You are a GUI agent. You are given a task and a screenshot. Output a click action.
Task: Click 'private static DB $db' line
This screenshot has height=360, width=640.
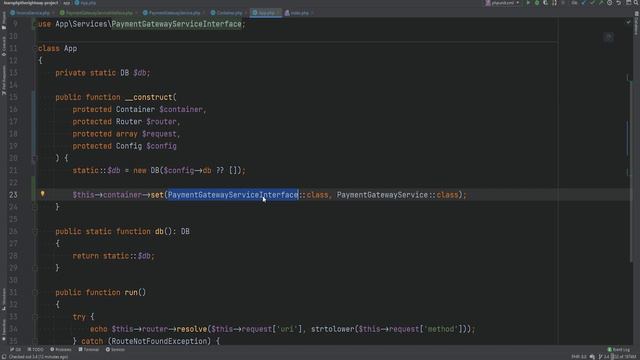pos(102,73)
